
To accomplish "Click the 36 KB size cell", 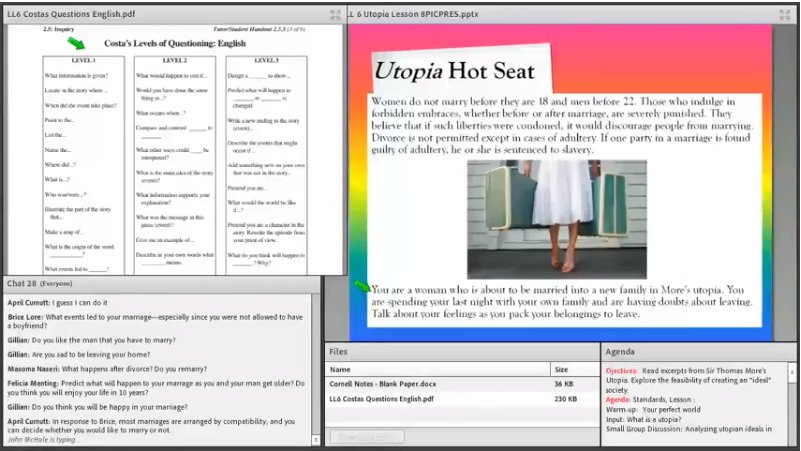I will tap(564, 384).
